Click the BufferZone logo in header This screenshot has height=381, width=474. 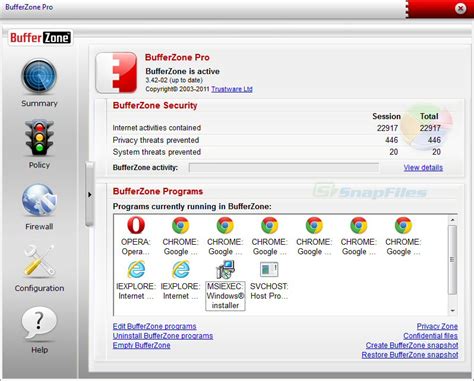coord(40,38)
